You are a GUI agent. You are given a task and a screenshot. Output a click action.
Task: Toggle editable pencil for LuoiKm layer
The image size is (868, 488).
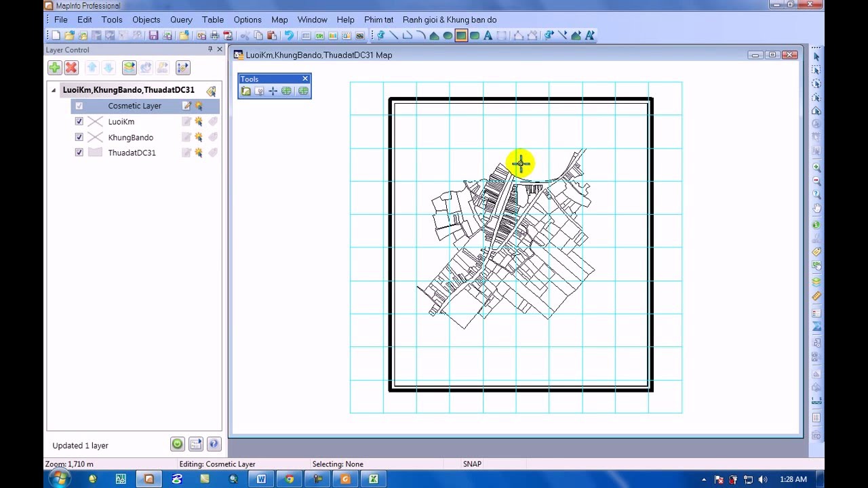tap(186, 121)
